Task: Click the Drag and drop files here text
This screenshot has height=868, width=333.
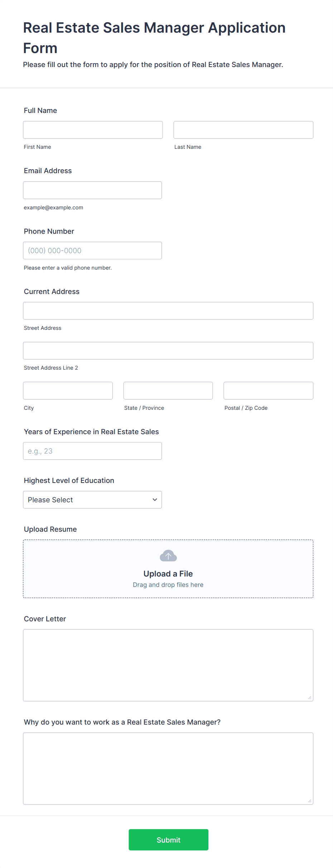Action: [x=168, y=584]
